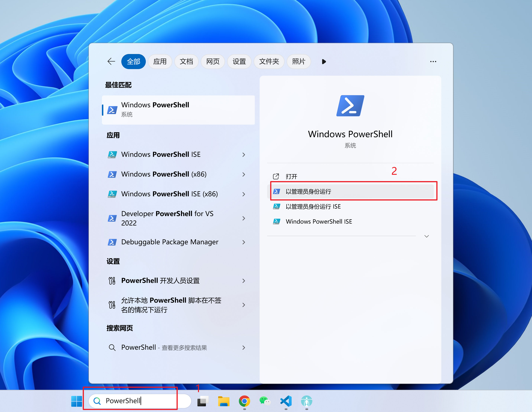
Task: Expand more actions chevron in details pane
Action: point(427,236)
